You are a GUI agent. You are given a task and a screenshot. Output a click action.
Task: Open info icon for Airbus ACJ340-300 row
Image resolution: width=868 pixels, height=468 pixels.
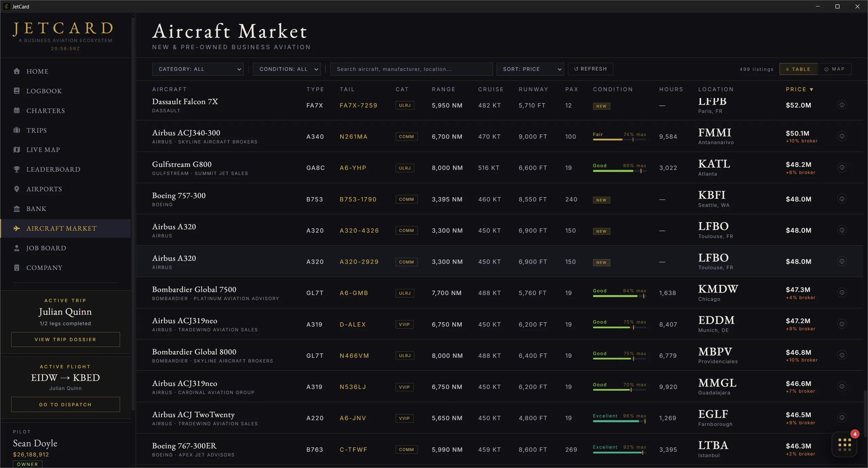[x=842, y=136]
